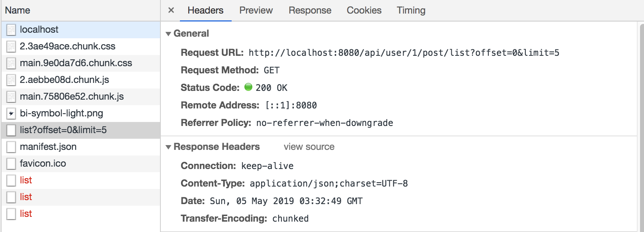Select the bi-symbol-light.png request
This screenshot has width=644, height=232.
(81, 114)
